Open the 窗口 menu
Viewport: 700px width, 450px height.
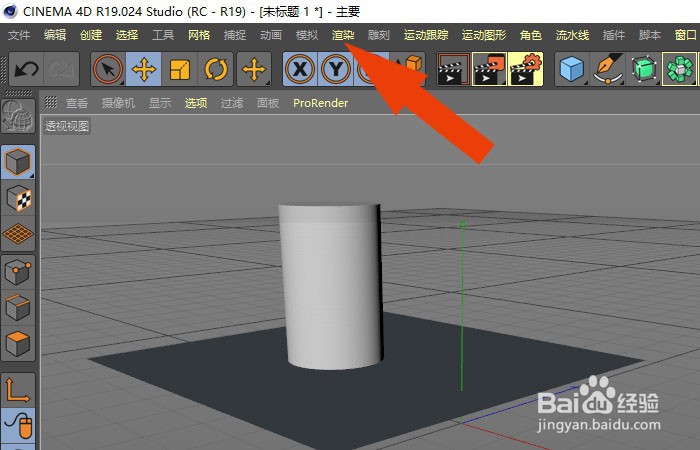coord(686,35)
